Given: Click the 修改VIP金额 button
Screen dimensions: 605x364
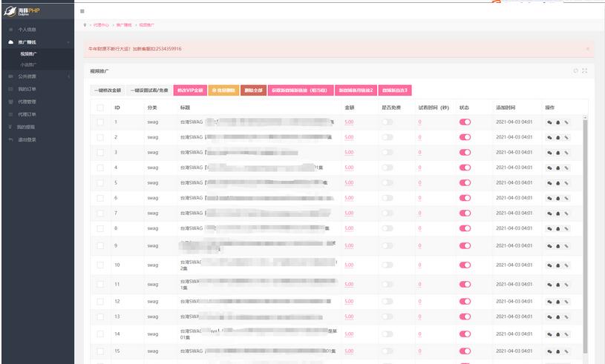Looking at the screenshot, I should pos(189,90).
